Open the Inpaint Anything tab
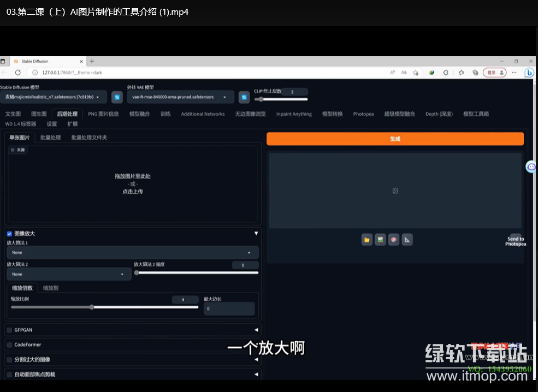538x392 pixels. pos(294,114)
